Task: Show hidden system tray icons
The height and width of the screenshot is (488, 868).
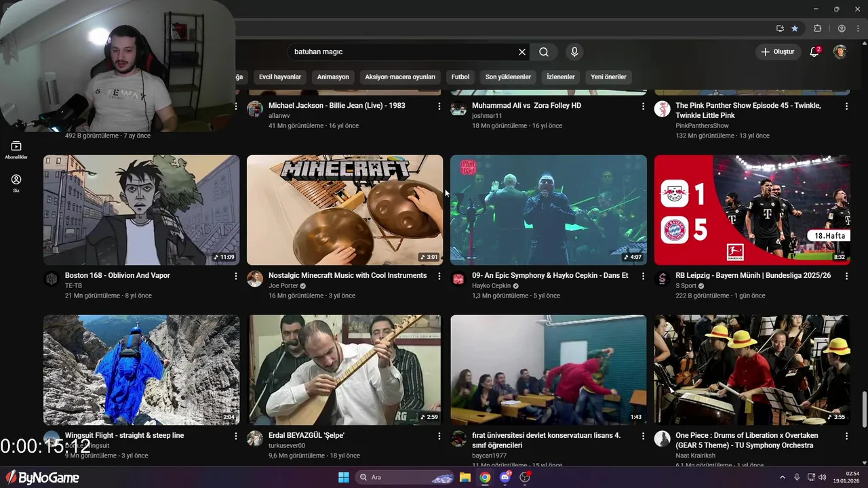Action: click(x=782, y=477)
